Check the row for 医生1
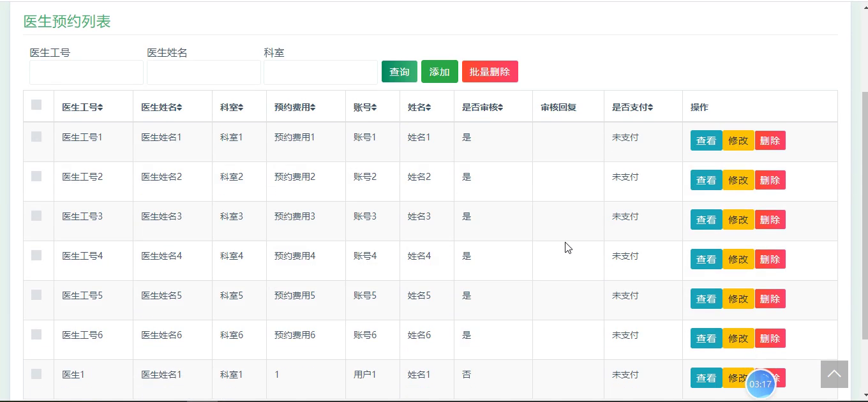This screenshot has width=868, height=402. tap(36, 374)
